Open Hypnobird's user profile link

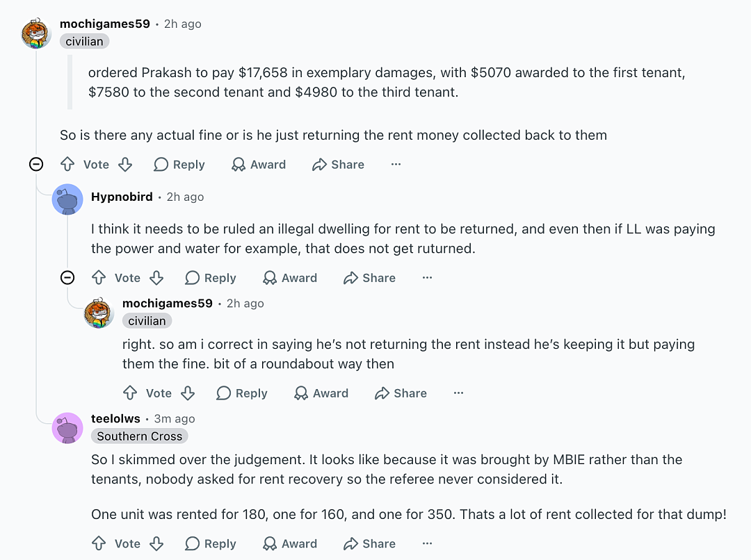122,197
